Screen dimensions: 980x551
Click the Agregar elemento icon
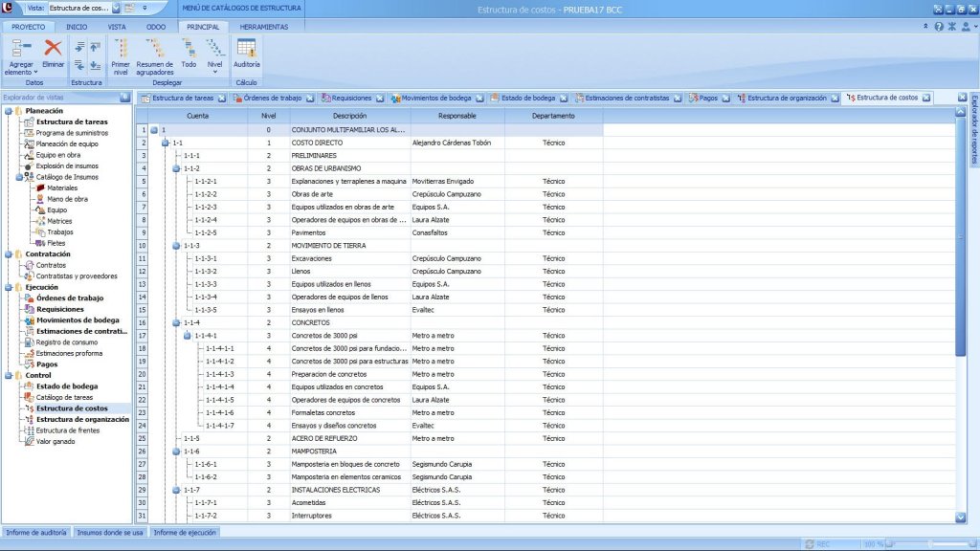click(x=21, y=48)
